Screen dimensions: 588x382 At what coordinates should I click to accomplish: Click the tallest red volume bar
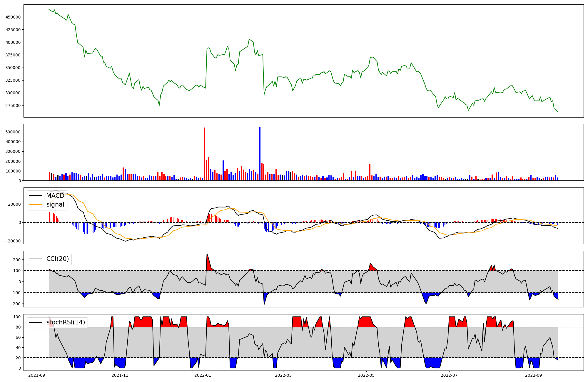205,154
